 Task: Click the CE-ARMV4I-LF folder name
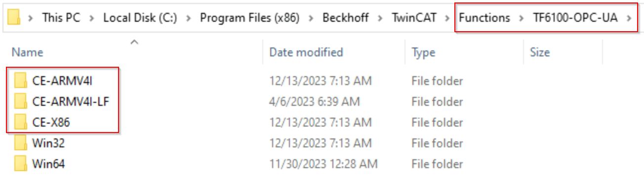pyautogui.click(x=71, y=101)
